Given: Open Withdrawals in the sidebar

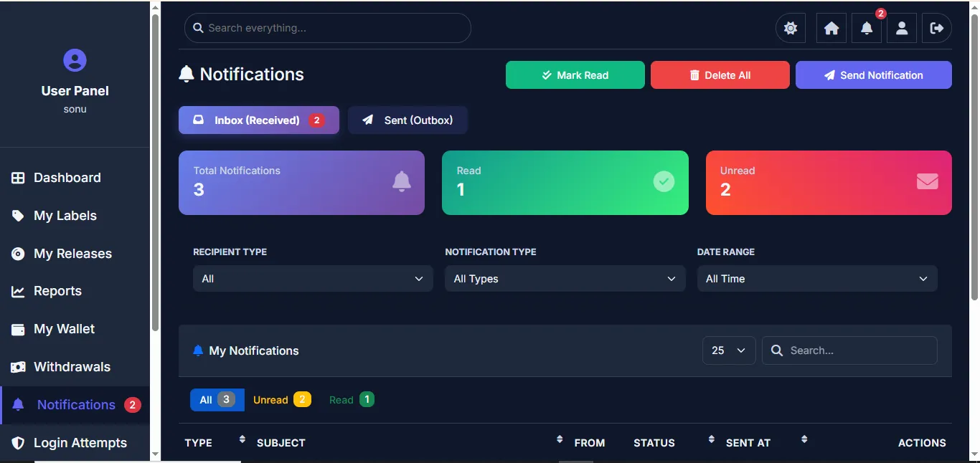Looking at the screenshot, I should pyautogui.click(x=75, y=367).
